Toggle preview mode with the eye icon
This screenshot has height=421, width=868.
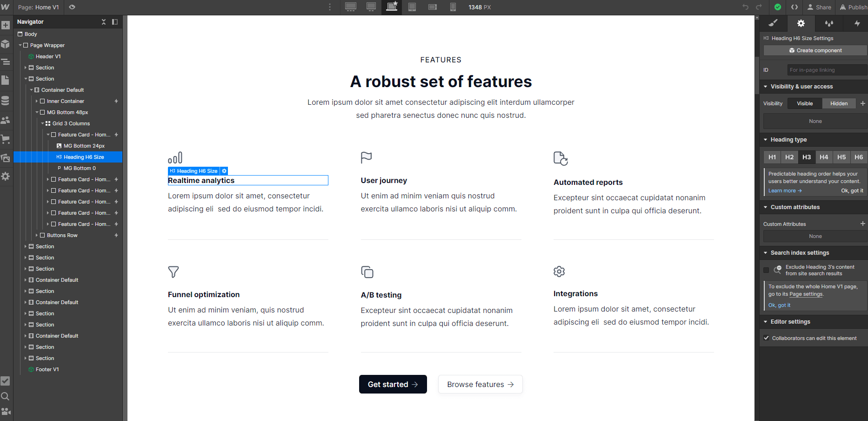(72, 7)
